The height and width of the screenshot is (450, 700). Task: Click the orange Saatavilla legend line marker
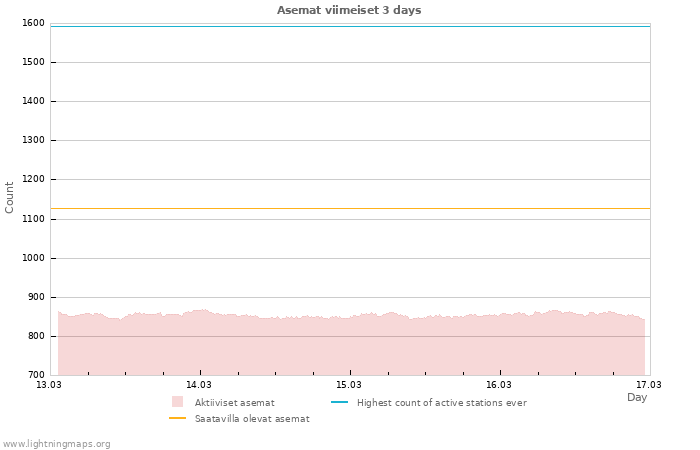point(177,419)
